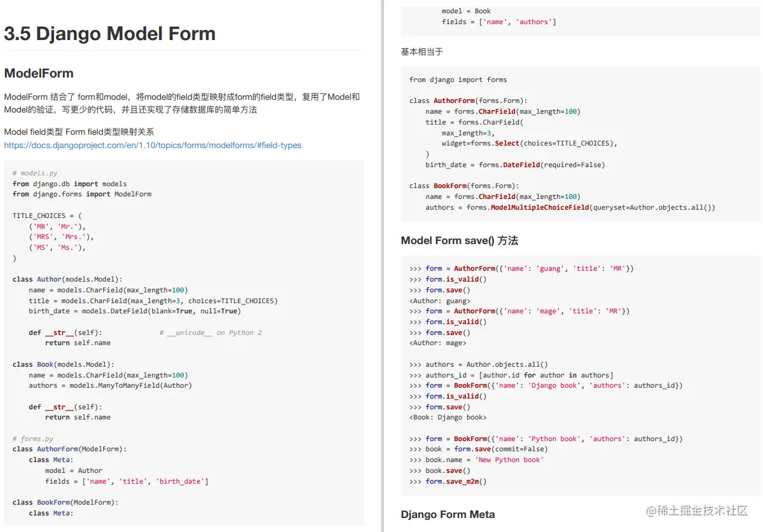Click the '>>> book.save()' line
This screenshot has width=763, height=532.
440,470
